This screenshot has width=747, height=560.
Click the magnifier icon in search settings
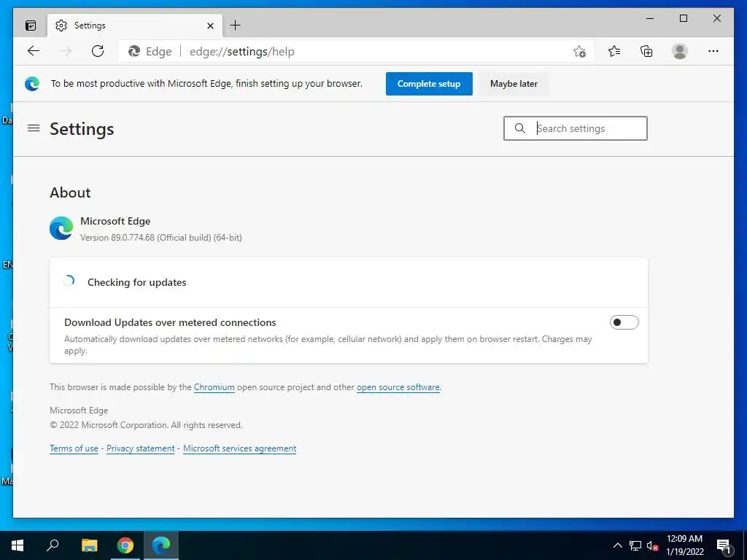(x=519, y=128)
